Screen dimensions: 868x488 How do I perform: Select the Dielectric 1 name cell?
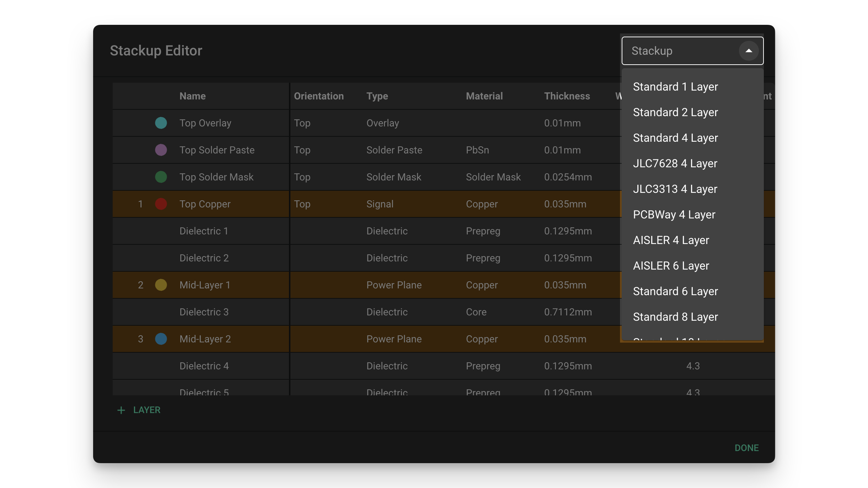pos(204,231)
